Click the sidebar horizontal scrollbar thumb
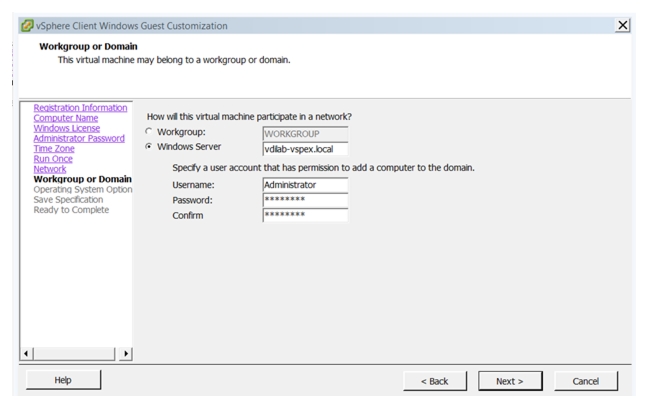Screen dimensions: 649x409 (75, 354)
